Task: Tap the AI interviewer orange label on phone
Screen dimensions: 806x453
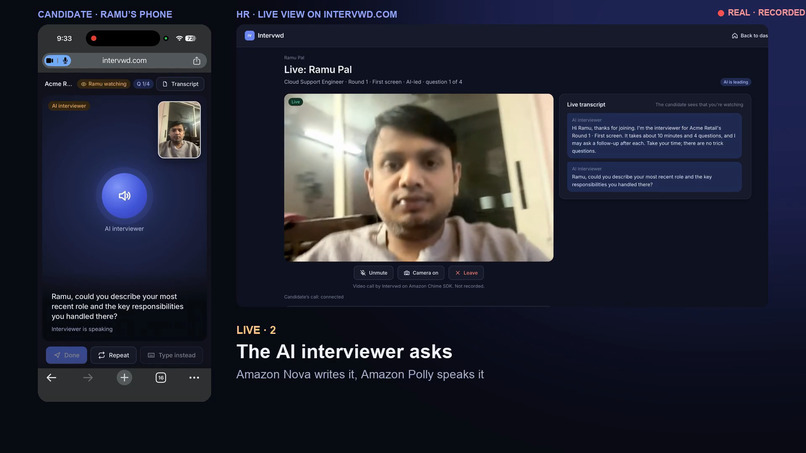Action: coord(69,106)
